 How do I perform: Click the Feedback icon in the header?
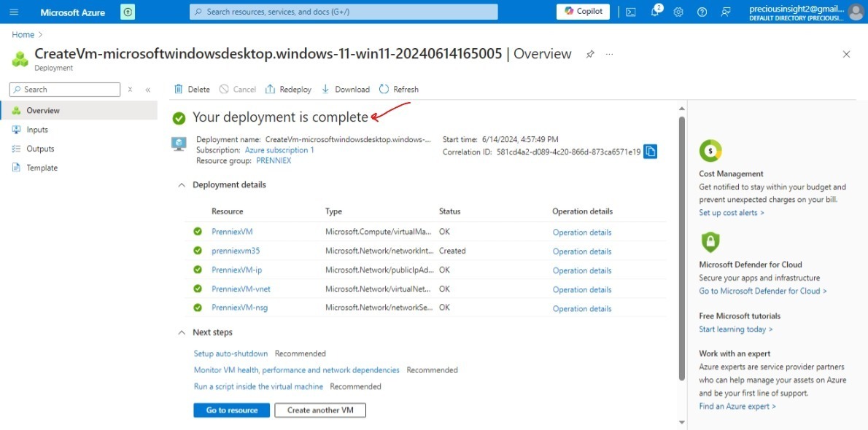coord(726,12)
